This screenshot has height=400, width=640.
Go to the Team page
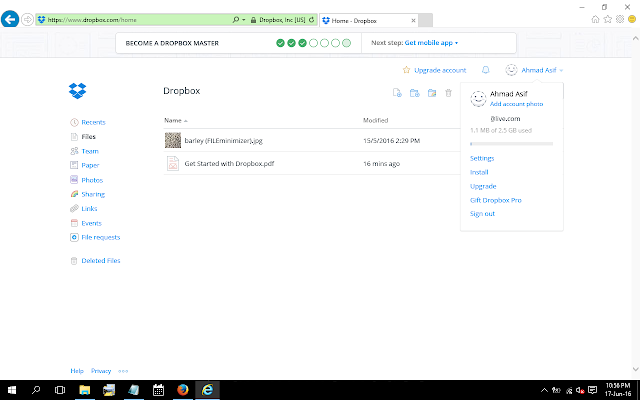pyautogui.click(x=90, y=151)
